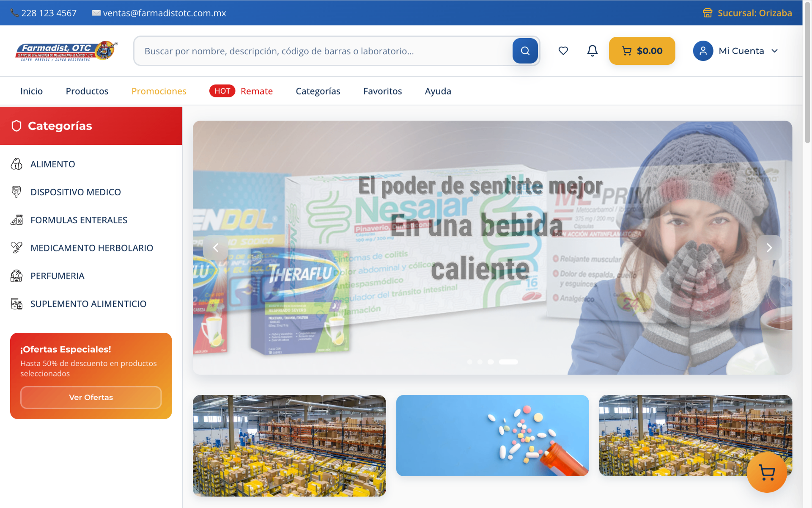Select the first carousel indicator dot

[470, 362]
